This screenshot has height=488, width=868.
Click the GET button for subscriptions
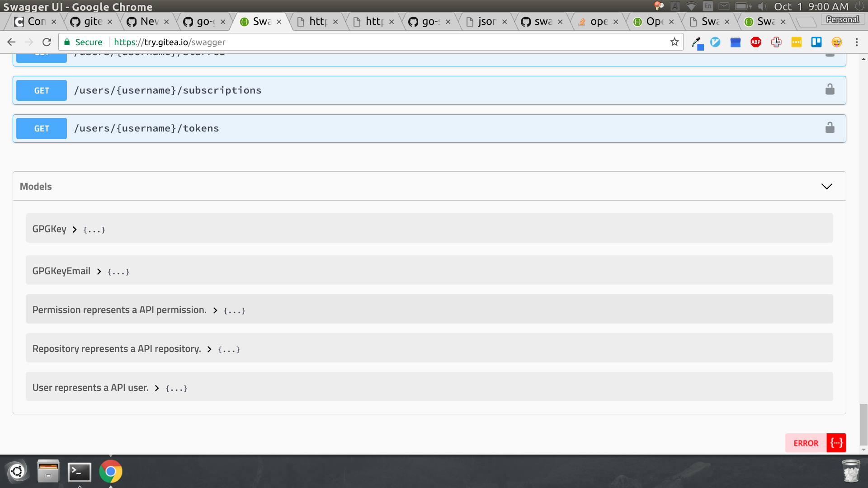(x=42, y=90)
